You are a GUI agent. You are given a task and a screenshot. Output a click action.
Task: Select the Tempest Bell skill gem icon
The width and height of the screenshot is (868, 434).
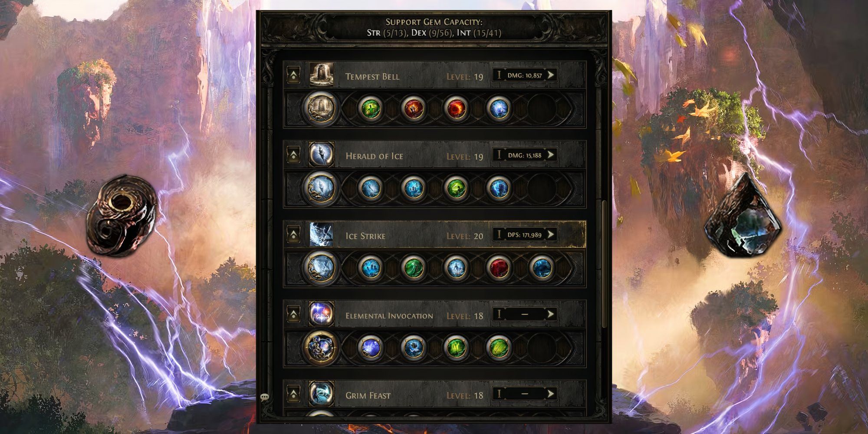(x=322, y=75)
